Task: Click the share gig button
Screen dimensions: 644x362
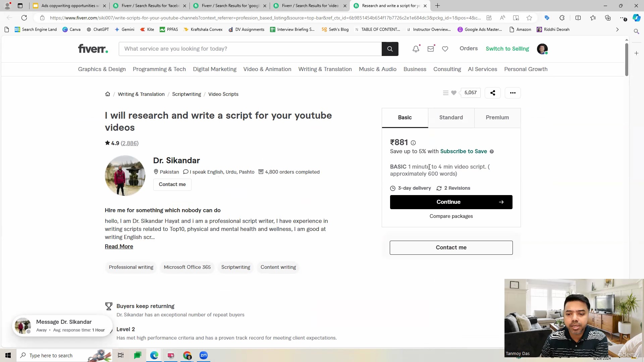Action: pos(492,93)
